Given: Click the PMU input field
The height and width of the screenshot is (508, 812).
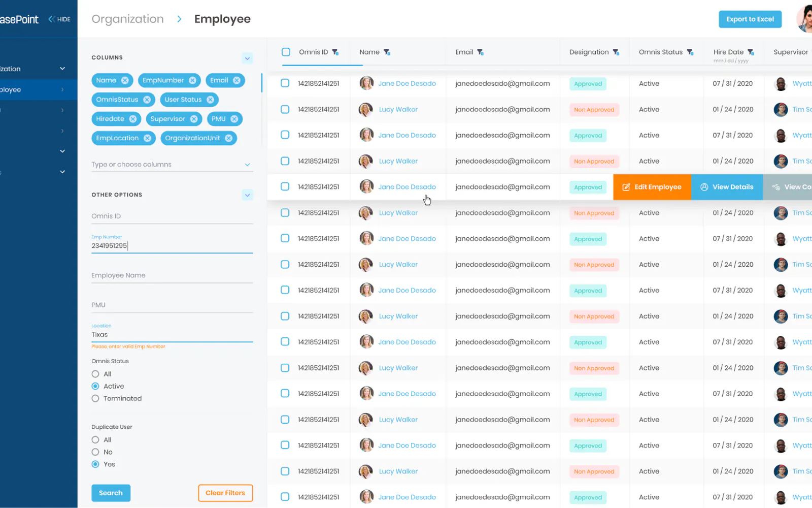Looking at the screenshot, I should (x=172, y=305).
